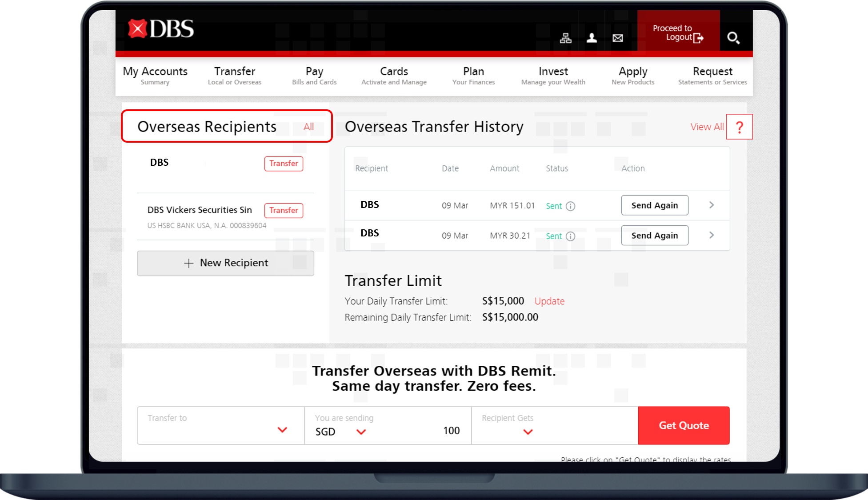The width and height of the screenshot is (868, 500).
Task: Click the Overseas Transfer History heading
Action: coord(434,127)
